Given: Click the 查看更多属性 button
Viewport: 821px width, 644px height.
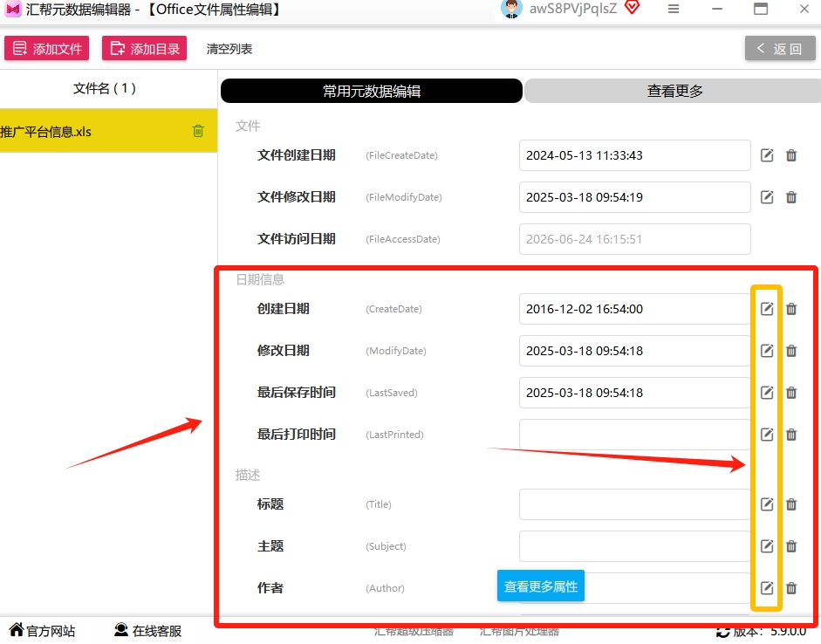Looking at the screenshot, I should pos(541,586).
